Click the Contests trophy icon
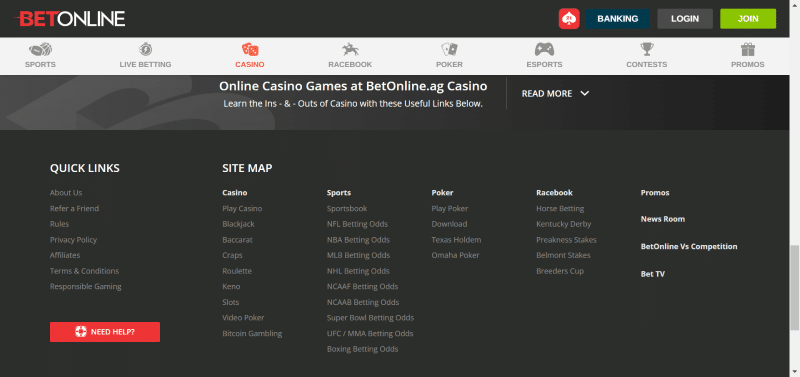This screenshot has height=377, width=800. (647, 49)
